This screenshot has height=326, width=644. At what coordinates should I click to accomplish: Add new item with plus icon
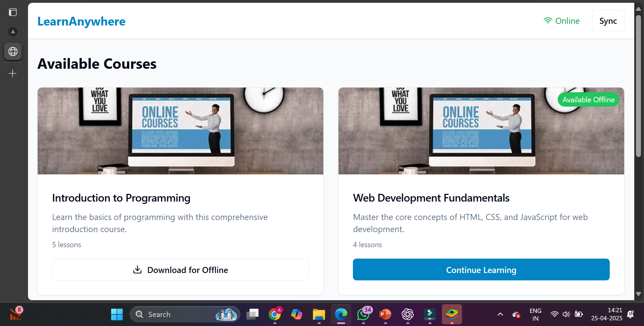tap(13, 73)
